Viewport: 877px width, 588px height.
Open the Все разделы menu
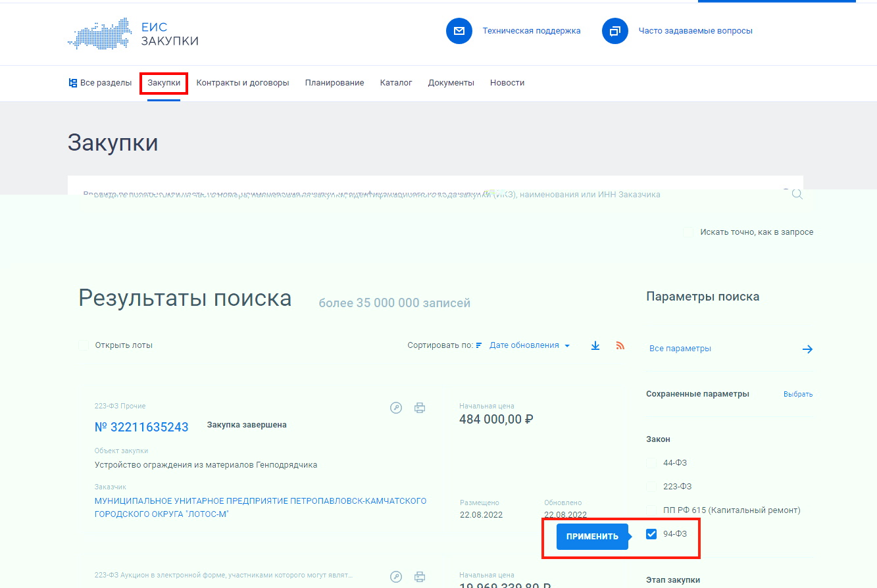click(x=100, y=83)
